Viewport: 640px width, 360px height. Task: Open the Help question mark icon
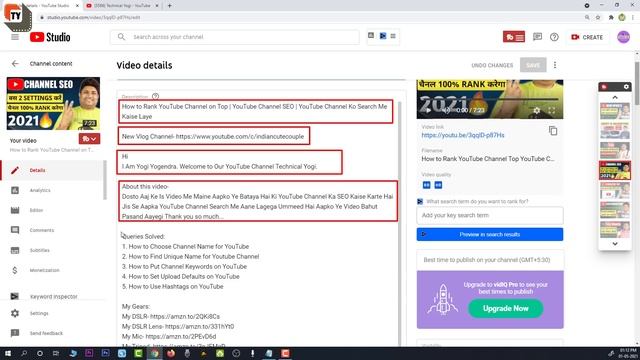coord(554,37)
